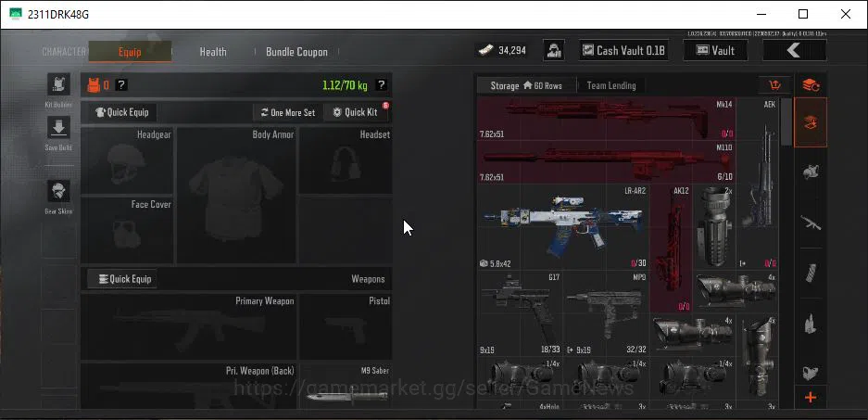Switch to the Team Lending tab

pos(611,85)
